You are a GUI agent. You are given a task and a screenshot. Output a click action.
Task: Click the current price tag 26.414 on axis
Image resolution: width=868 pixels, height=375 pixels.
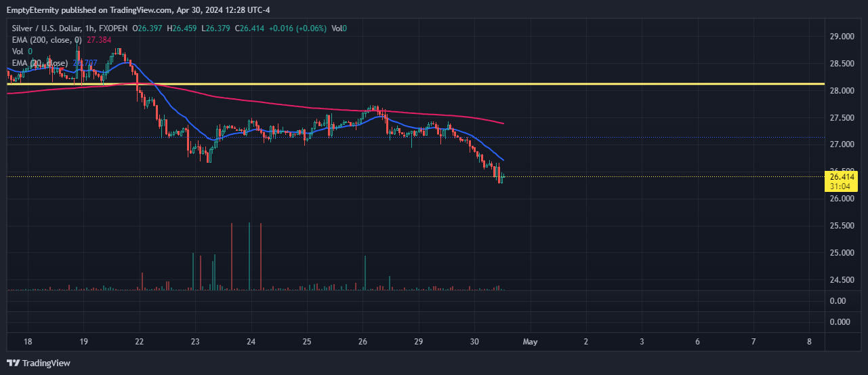(841, 176)
